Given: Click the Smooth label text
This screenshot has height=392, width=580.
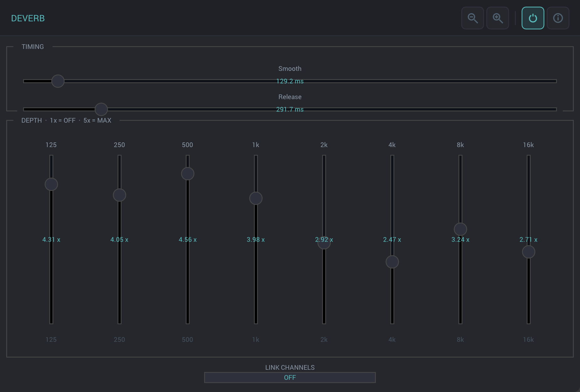Looking at the screenshot, I should coord(290,69).
